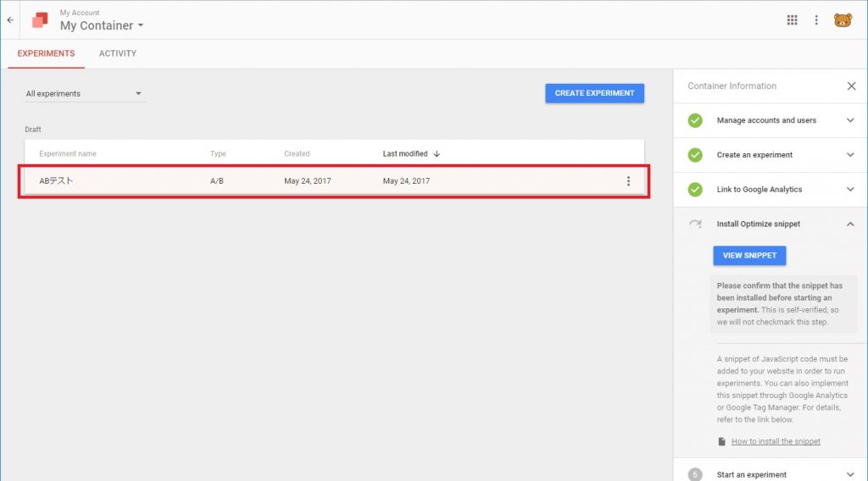Expand the Start an experiment section
The image size is (868, 481).
pos(850,474)
